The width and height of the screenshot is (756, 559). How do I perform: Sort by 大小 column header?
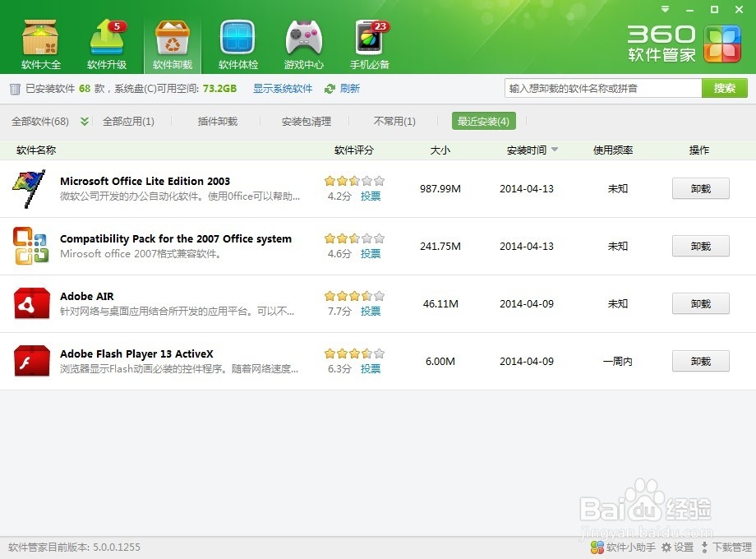(440, 150)
